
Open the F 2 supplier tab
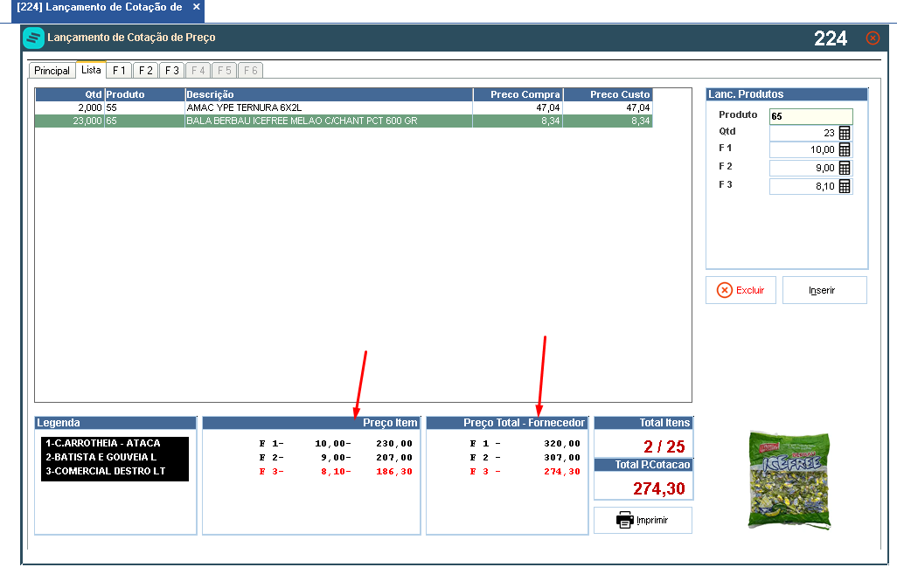tap(145, 70)
